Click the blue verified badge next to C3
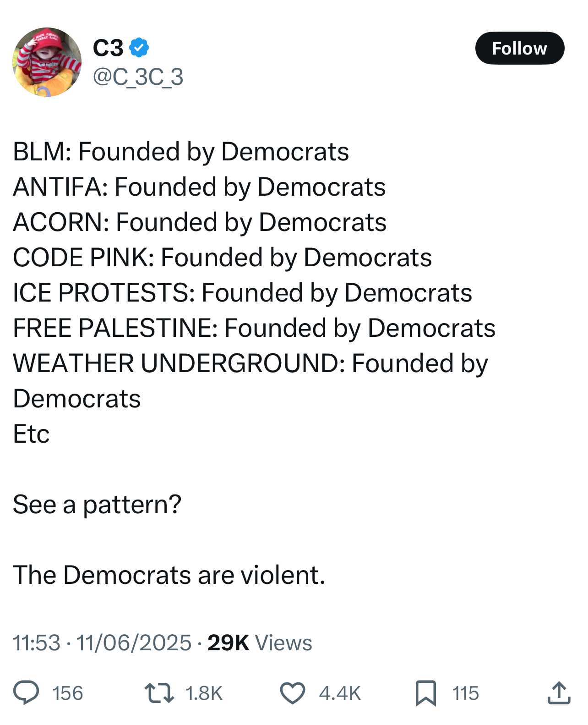This screenshot has width=588, height=725. coord(139,48)
